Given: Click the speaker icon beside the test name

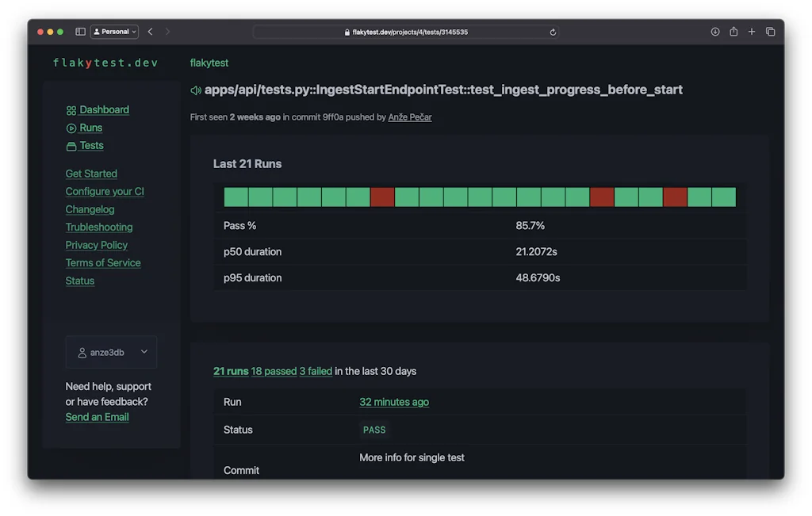Looking at the screenshot, I should click(195, 90).
